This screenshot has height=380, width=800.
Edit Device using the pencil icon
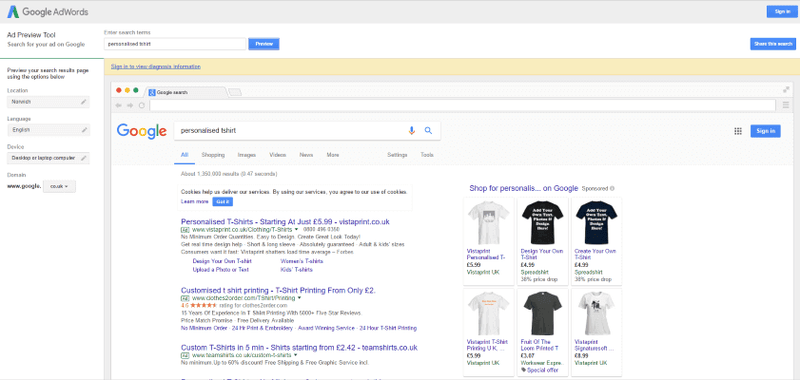[84, 158]
